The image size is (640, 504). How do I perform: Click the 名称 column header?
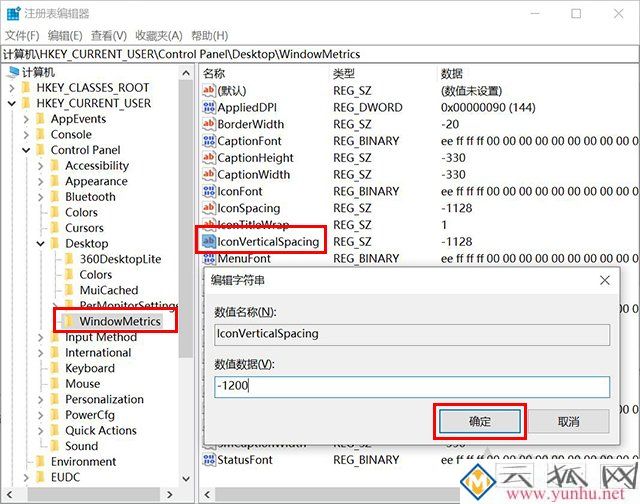[x=214, y=74]
